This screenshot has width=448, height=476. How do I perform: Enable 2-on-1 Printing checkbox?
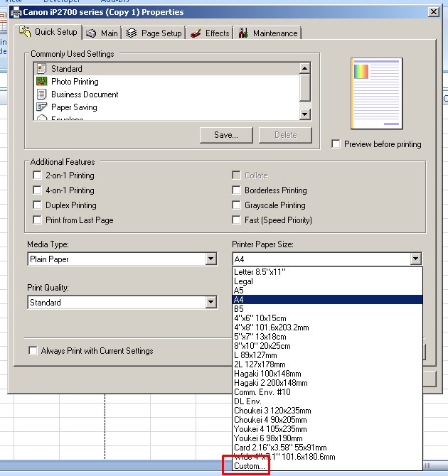[x=37, y=175]
